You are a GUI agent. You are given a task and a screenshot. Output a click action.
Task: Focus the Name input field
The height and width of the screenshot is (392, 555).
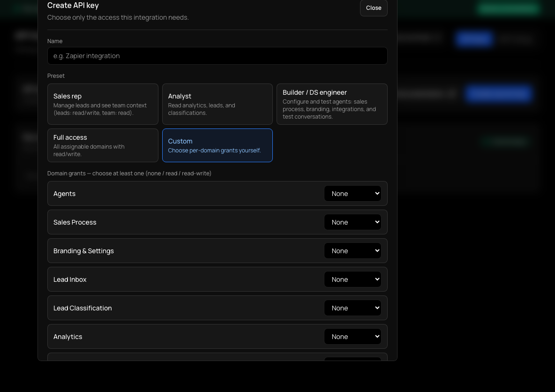[217, 56]
